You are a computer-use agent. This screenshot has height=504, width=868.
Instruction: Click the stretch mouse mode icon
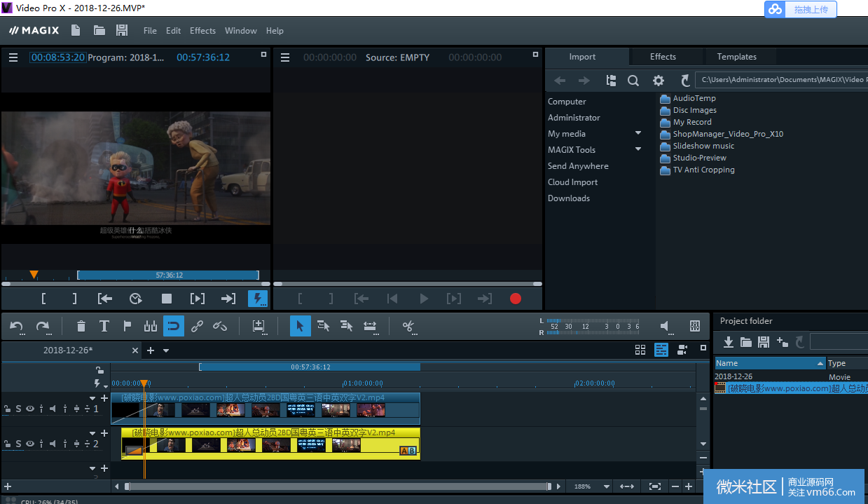pyautogui.click(x=371, y=326)
